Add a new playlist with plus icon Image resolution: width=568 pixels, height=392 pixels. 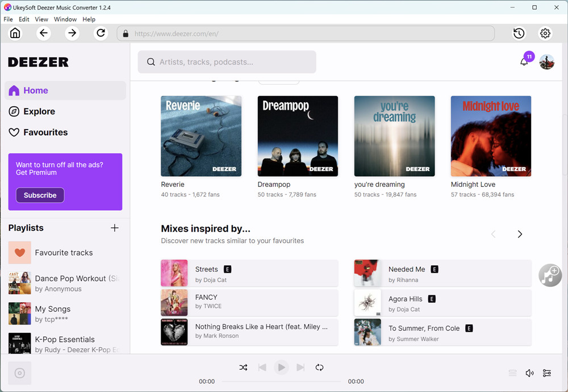coord(114,228)
